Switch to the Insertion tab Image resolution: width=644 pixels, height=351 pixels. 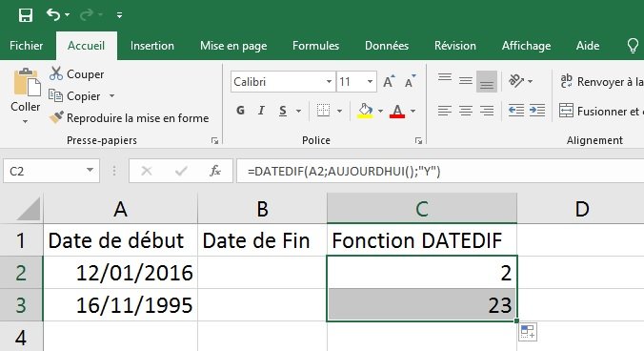(152, 46)
